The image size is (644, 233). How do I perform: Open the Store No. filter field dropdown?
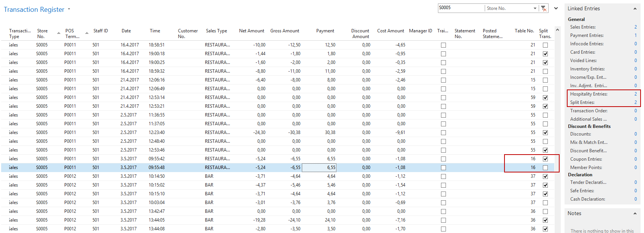(x=535, y=8)
